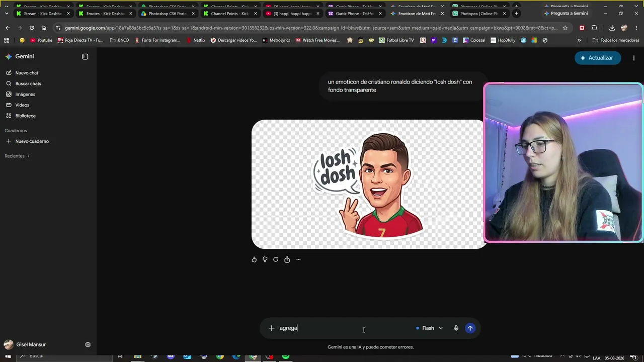Regenerate the image response
Screen dimensions: 644x362
(x=276, y=259)
